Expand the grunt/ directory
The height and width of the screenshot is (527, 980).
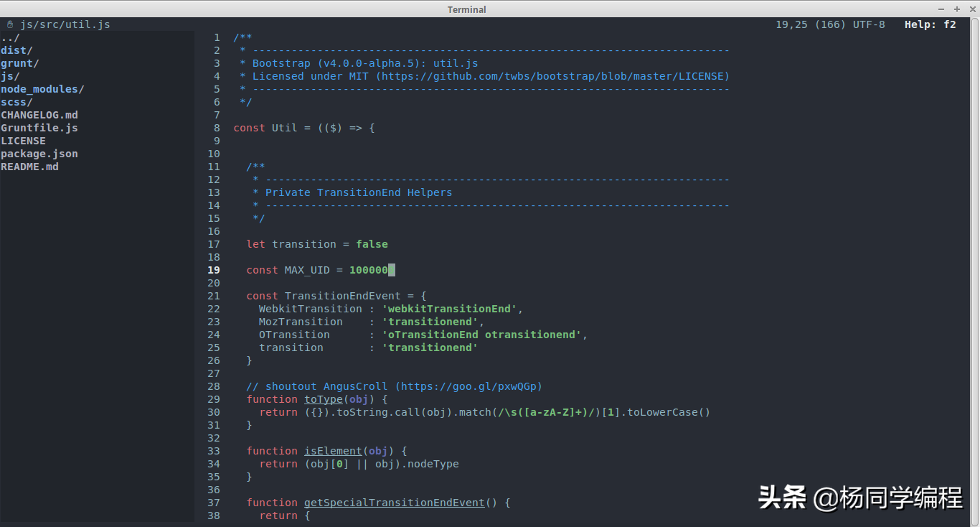pyautogui.click(x=19, y=62)
